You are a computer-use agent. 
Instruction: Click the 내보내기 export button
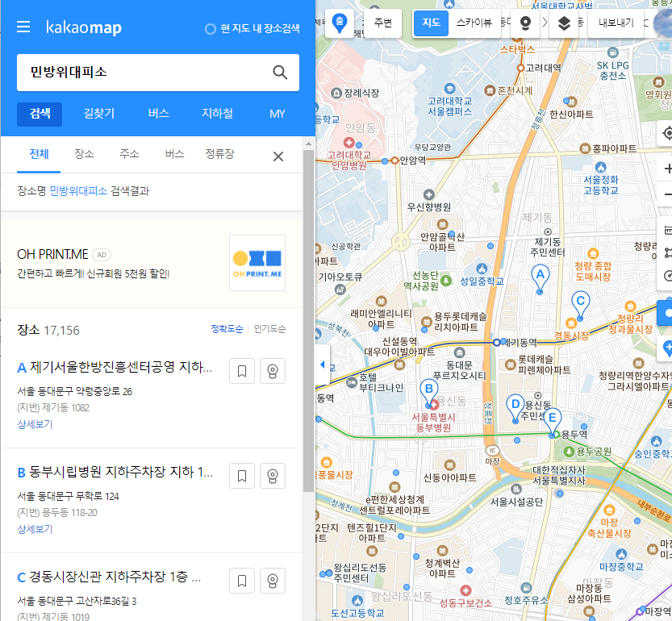[x=616, y=23]
